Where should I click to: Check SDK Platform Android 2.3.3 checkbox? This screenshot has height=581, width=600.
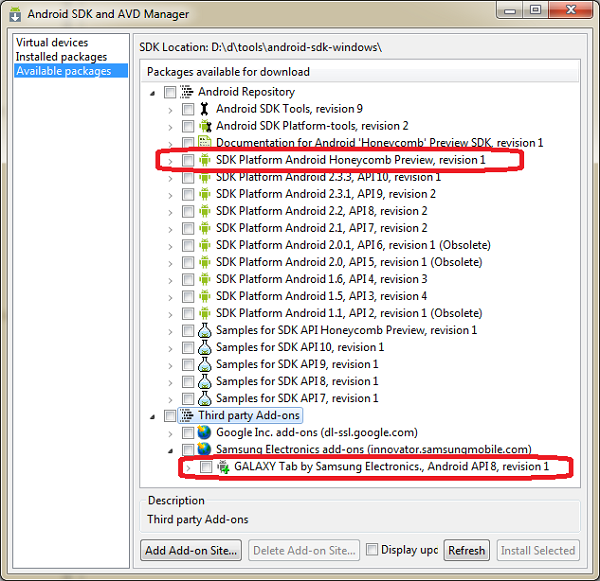click(x=188, y=178)
